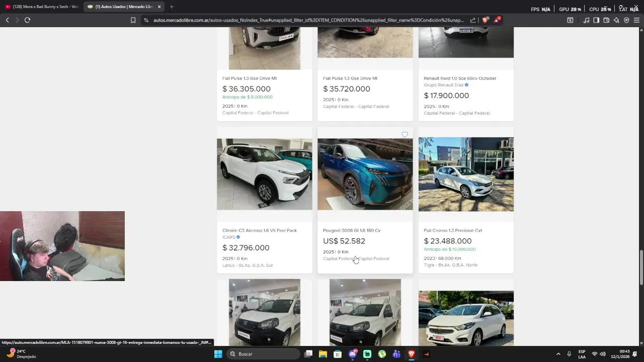Image resolution: width=644 pixels, height=362 pixels.
Task: Open the tab search icon in toolbar
Action: coord(570,20)
